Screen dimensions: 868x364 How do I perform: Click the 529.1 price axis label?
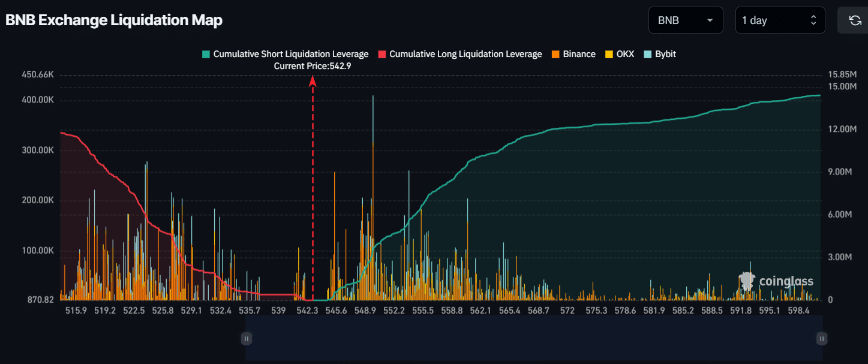pos(192,311)
